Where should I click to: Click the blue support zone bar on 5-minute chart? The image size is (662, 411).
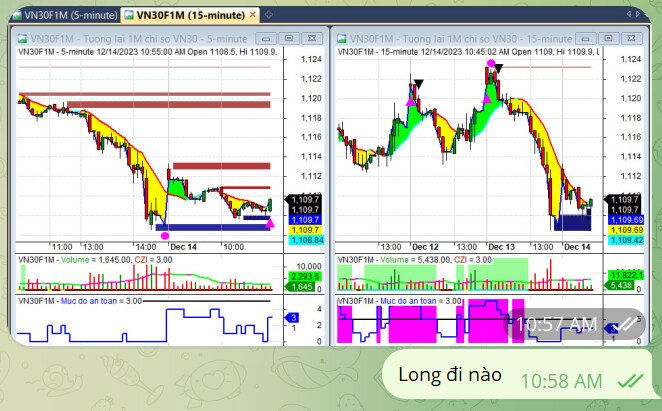pos(213,228)
